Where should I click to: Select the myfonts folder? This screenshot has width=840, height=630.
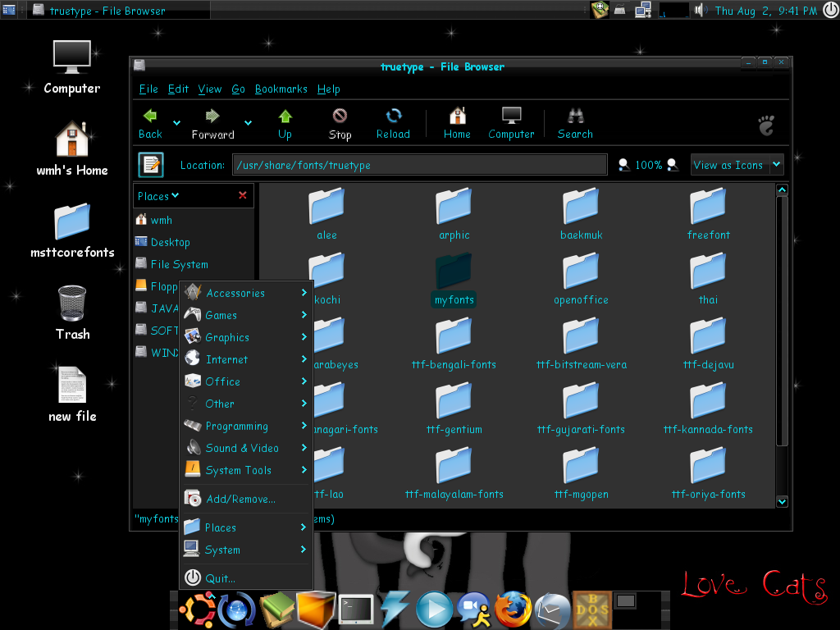[x=454, y=279]
